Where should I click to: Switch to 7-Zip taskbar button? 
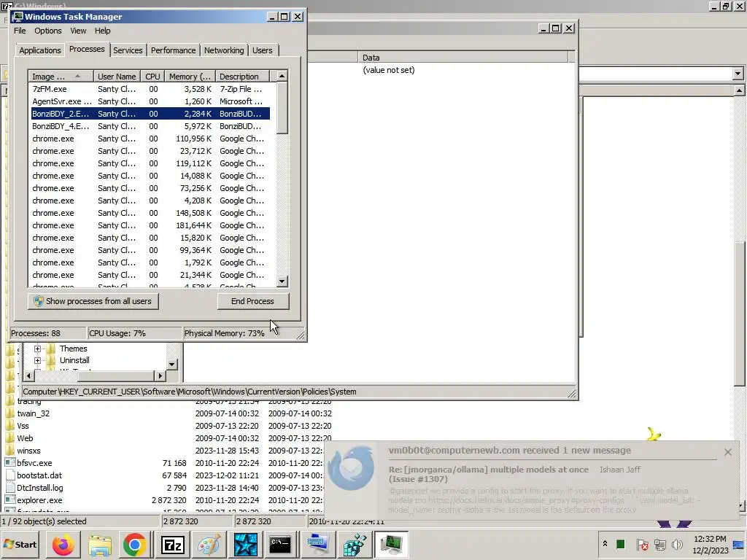click(172, 545)
